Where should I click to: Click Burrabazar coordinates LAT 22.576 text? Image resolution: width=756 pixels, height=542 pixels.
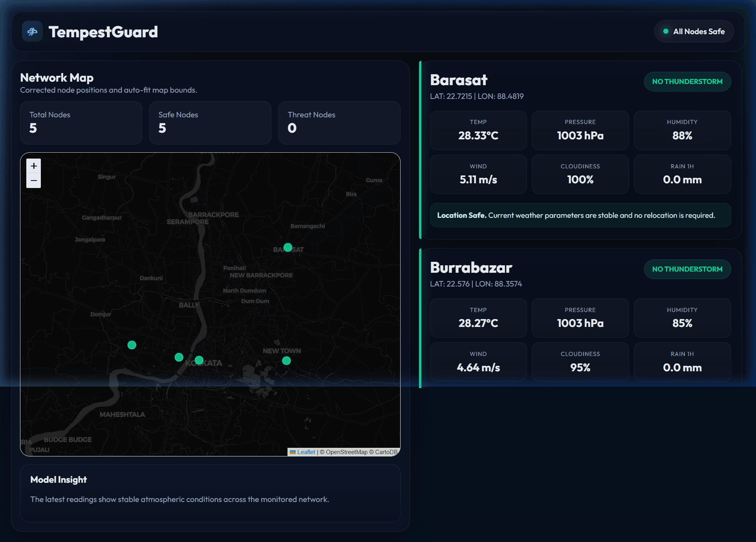[x=476, y=284]
